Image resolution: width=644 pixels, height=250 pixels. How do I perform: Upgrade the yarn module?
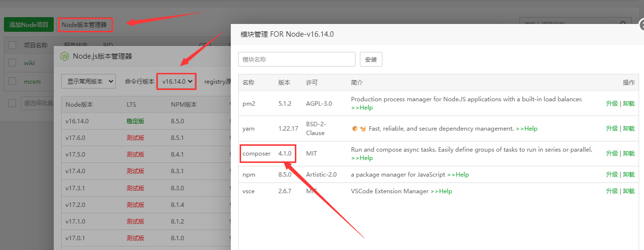tap(612, 129)
